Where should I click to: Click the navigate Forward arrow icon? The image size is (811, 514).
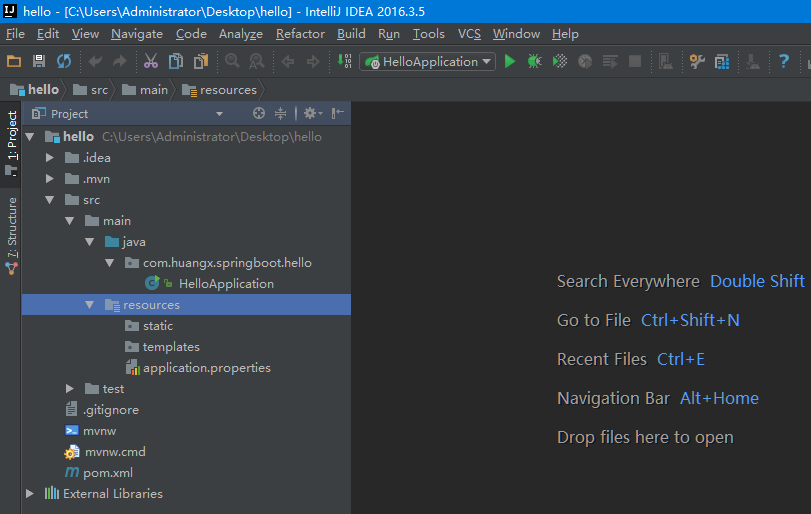tap(313, 62)
